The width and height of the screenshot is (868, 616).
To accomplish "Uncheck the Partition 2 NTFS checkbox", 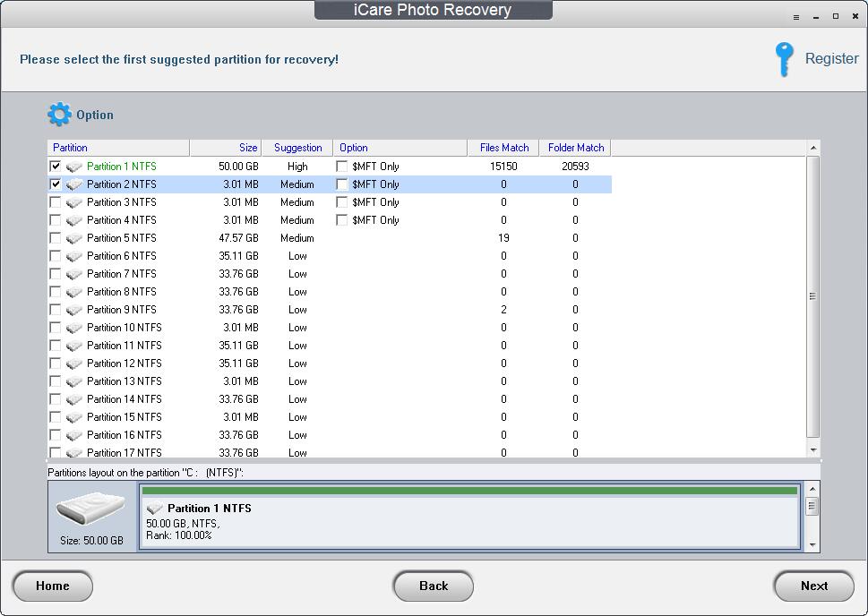I will click(56, 184).
